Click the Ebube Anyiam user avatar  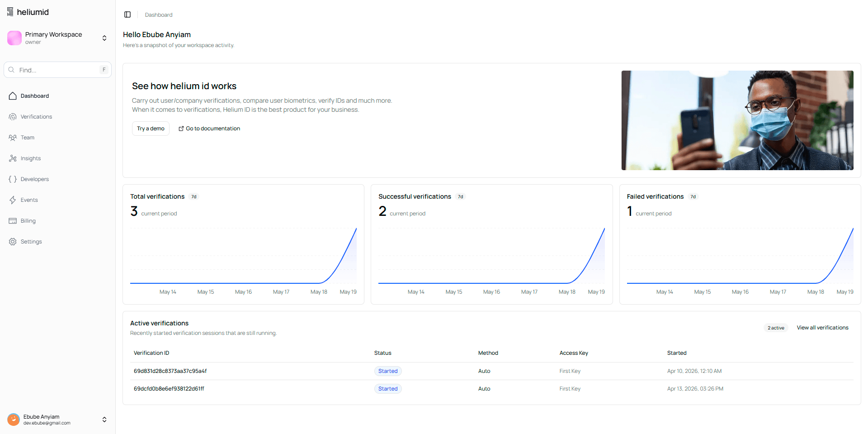point(14,420)
